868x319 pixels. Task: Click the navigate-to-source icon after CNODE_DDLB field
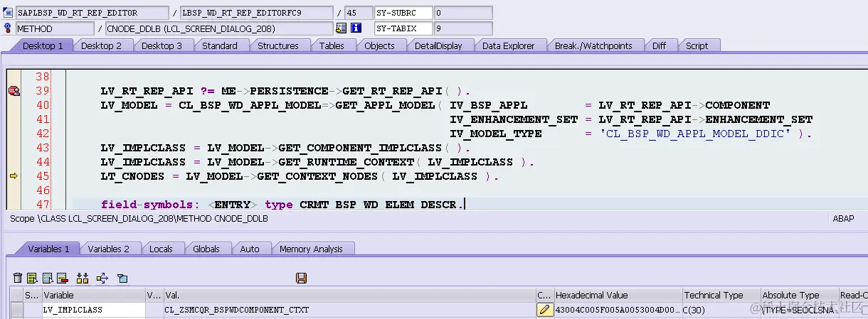click(x=341, y=28)
